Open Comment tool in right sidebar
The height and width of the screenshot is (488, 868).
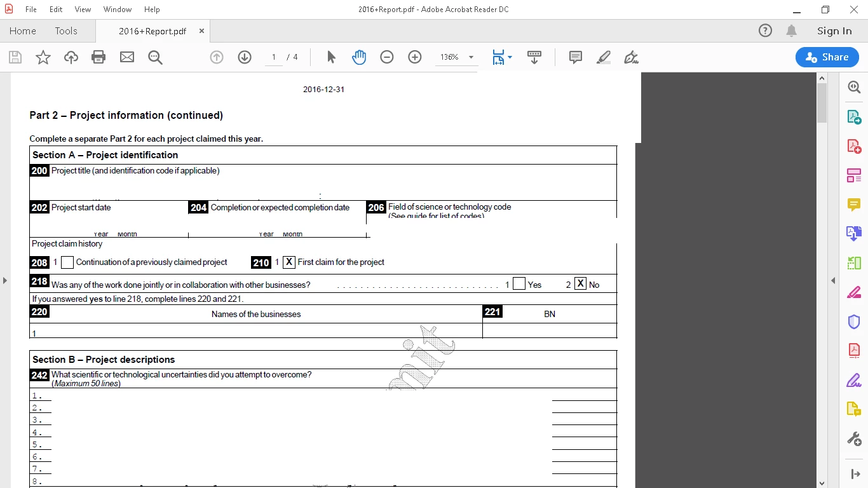click(854, 205)
